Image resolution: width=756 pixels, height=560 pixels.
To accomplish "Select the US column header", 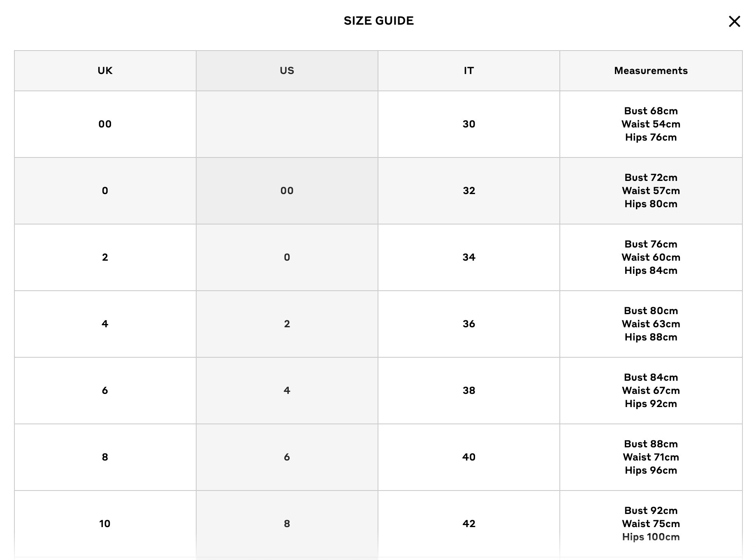I will (x=287, y=71).
